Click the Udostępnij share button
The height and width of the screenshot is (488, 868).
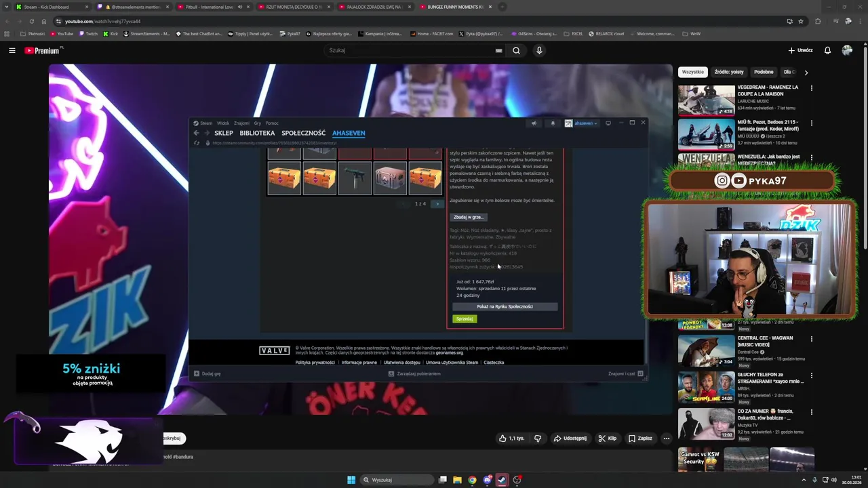(570, 439)
